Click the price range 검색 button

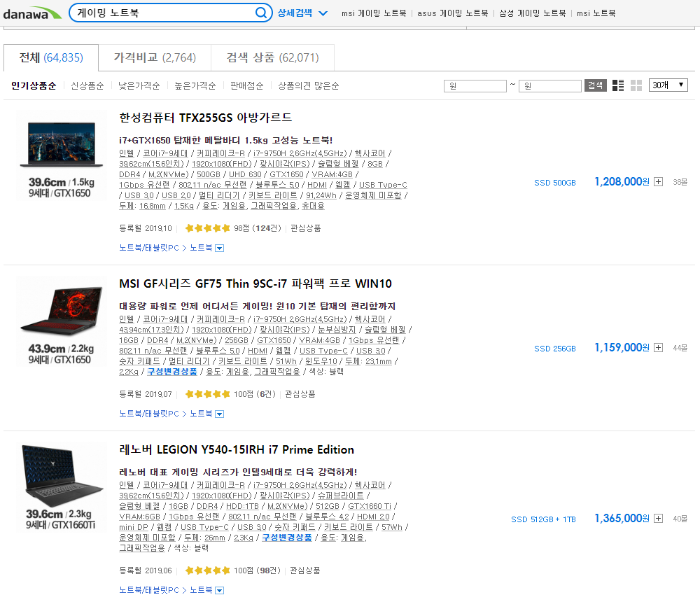click(x=596, y=85)
